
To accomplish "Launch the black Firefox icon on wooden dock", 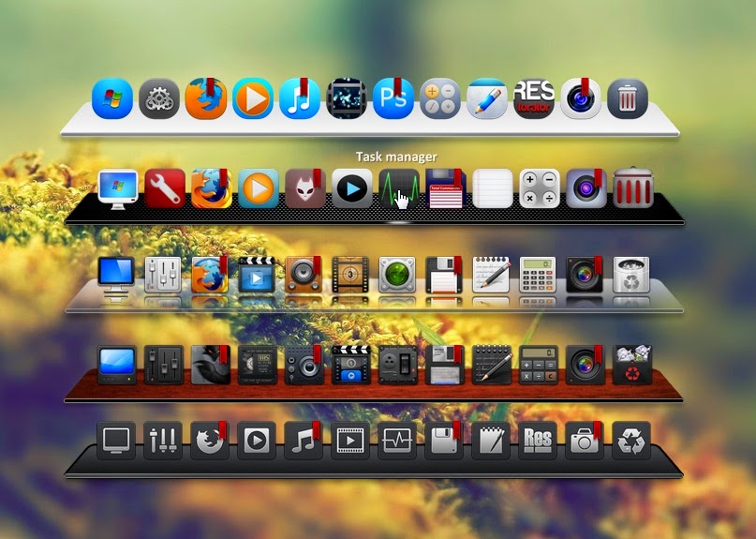I will 210,365.
